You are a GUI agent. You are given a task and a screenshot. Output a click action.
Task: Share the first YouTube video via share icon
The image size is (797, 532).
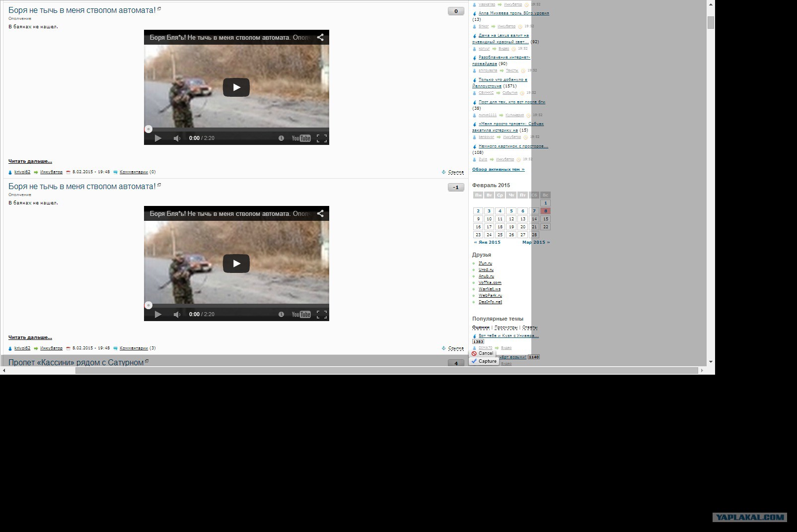pyautogui.click(x=320, y=37)
